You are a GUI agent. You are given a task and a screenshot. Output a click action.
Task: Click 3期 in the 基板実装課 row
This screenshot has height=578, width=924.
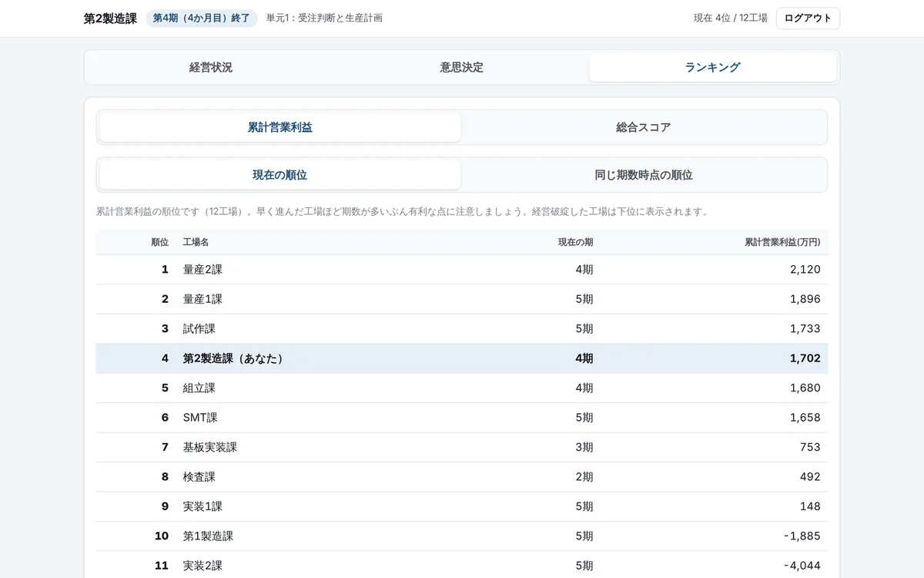pos(584,448)
